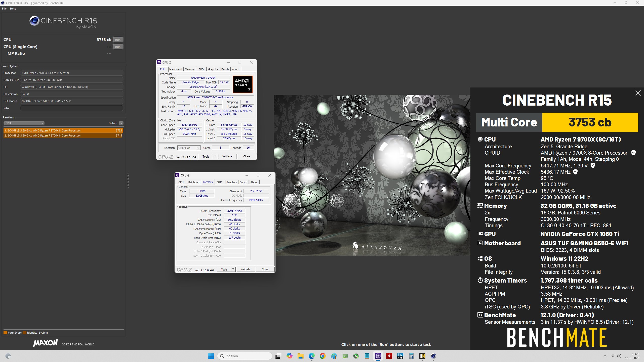The image size is (644, 362).
Task: Open the File menu in Cinebench
Action: [4, 9]
